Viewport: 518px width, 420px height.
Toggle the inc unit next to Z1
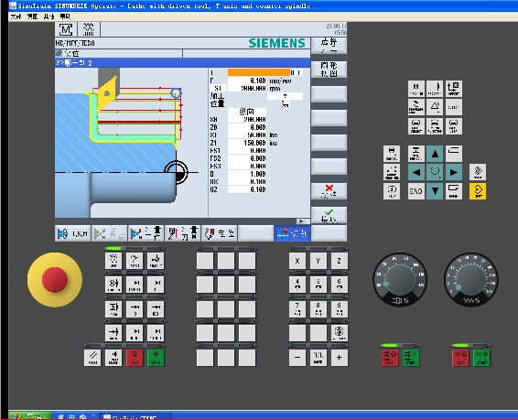click(274, 143)
